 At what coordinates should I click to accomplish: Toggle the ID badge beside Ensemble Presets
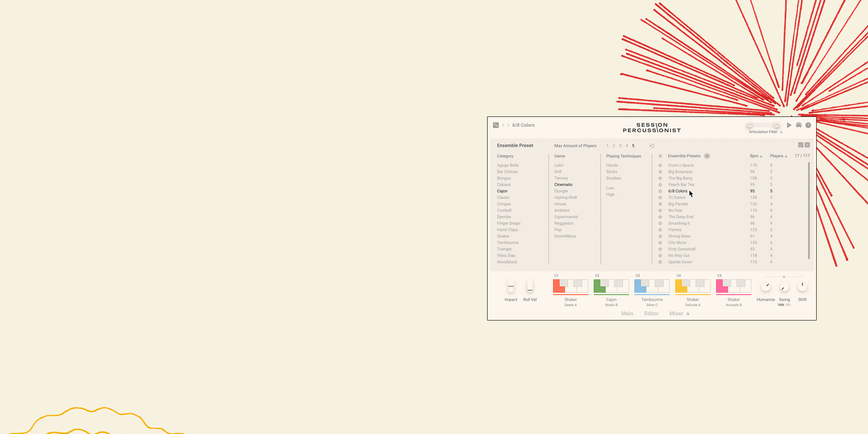pos(707,156)
